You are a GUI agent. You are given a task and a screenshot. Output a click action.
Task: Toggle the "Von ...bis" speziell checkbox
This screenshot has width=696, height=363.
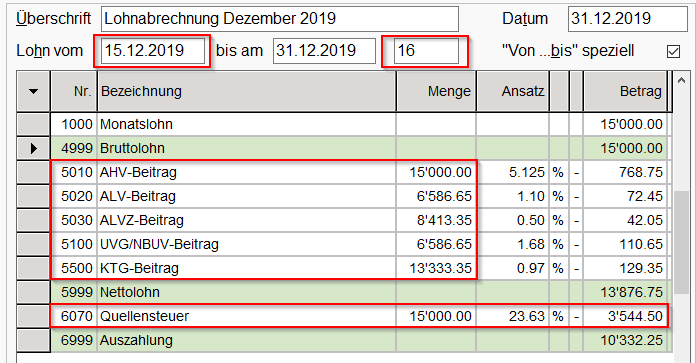(673, 51)
